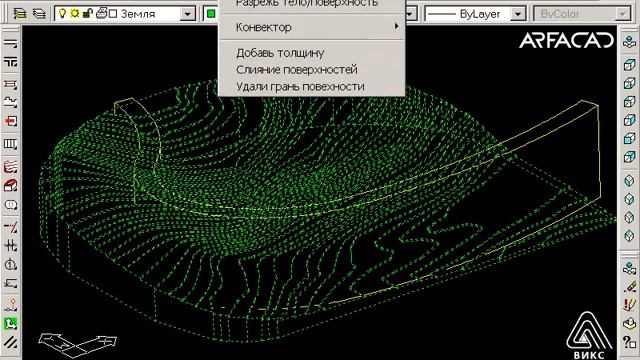Click the red arrow door insert tool
This screenshot has height=360, width=640.
click(x=11, y=121)
